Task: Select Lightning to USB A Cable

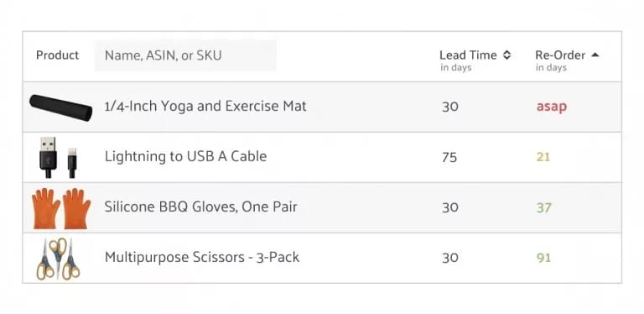Action: [185, 157]
